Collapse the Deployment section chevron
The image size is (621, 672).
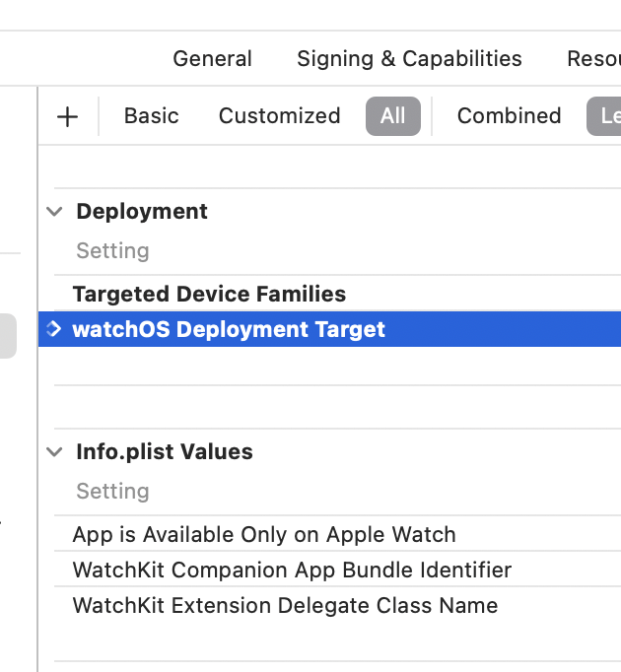pos(55,212)
